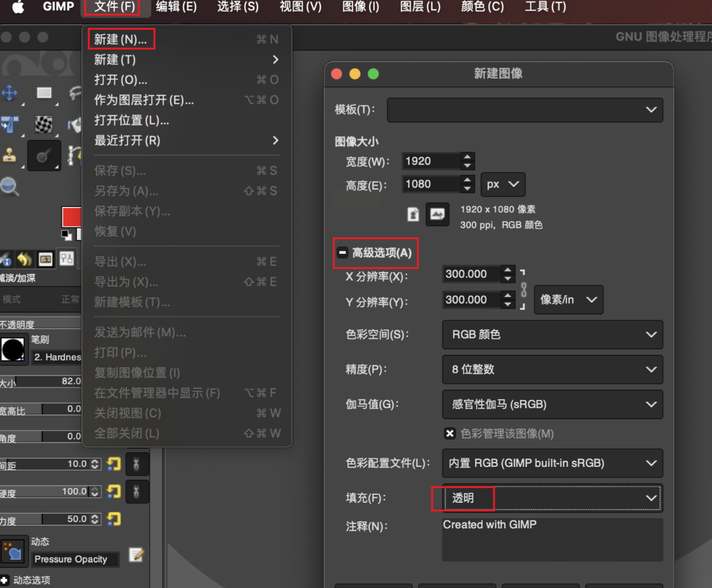Open the Images tab icon
This screenshot has width=712, height=588.
pyautogui.click(x=46, y=259)
